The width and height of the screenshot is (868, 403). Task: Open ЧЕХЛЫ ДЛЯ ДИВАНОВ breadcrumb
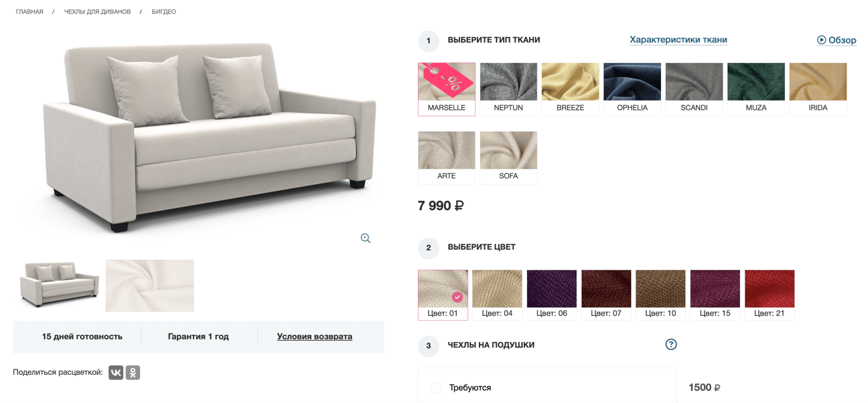click(x=97, y=12)
